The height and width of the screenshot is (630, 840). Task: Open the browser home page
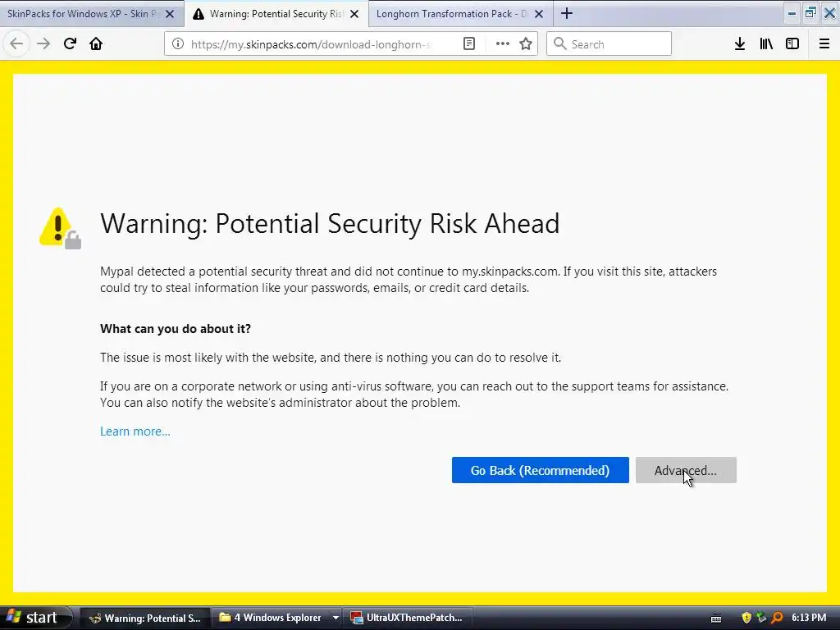coord(96,44)
